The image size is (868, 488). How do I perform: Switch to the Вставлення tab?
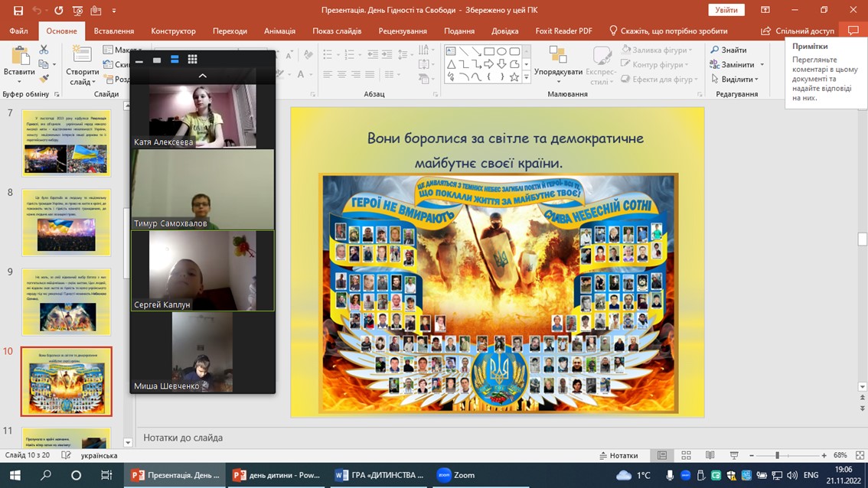pos(114,31)
